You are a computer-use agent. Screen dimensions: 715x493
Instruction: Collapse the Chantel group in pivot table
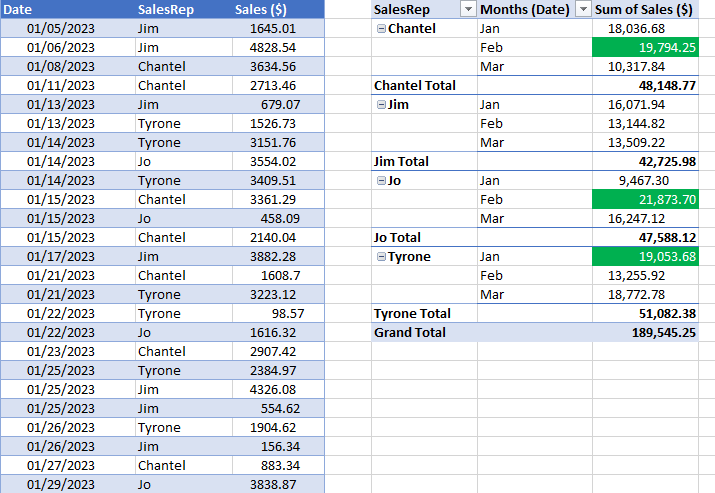[x=382, y=29]
